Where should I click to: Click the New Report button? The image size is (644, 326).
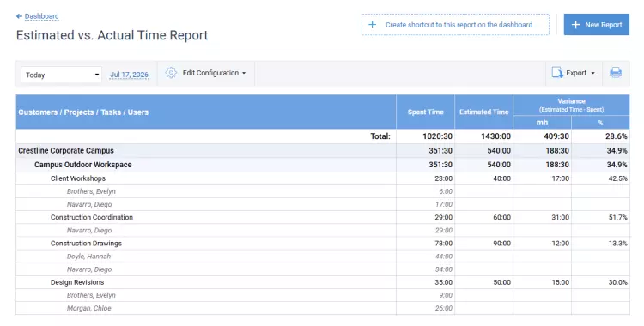click(x=597, y=25)
